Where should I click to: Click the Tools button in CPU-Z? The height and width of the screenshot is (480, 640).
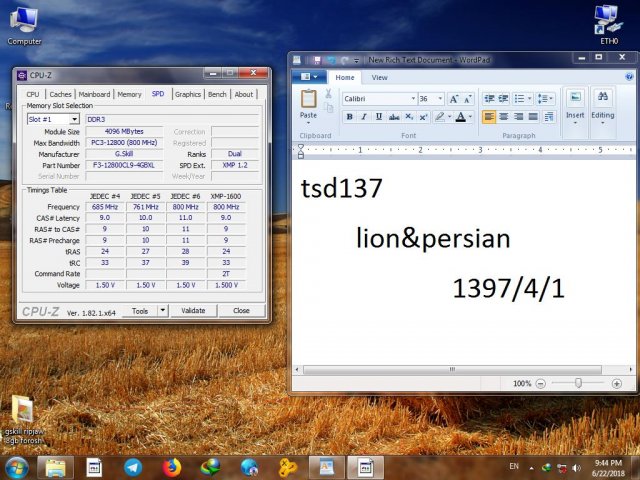140,311
